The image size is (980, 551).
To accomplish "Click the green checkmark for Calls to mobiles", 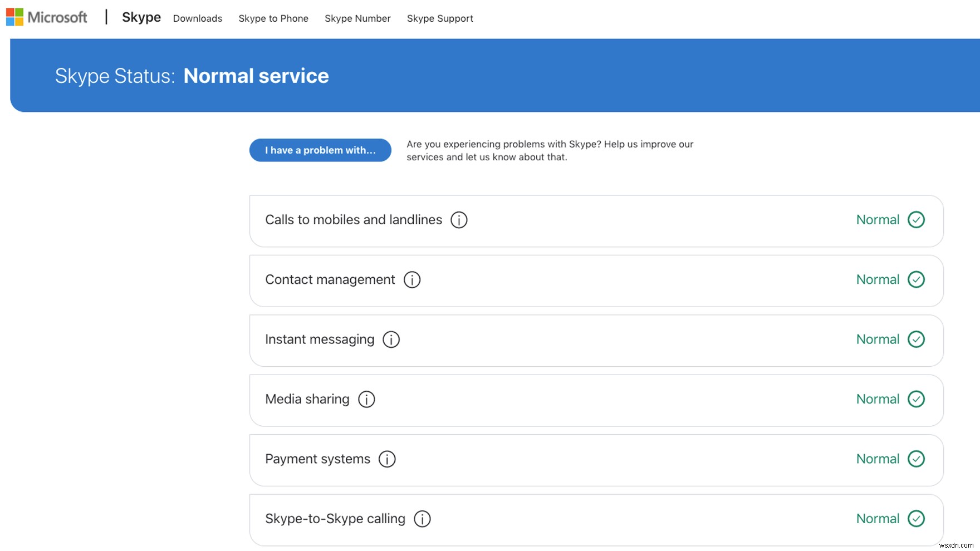I will pos(916,220).
